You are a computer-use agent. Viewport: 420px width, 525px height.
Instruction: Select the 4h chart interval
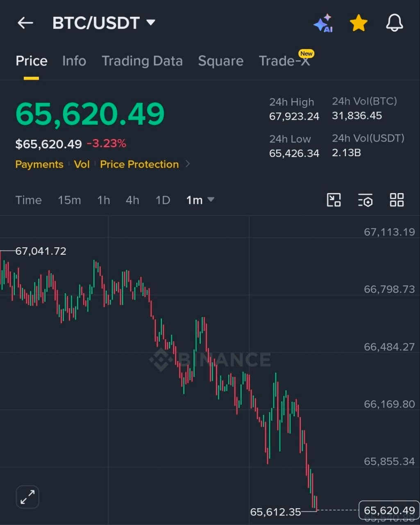[x=132, y=200]
